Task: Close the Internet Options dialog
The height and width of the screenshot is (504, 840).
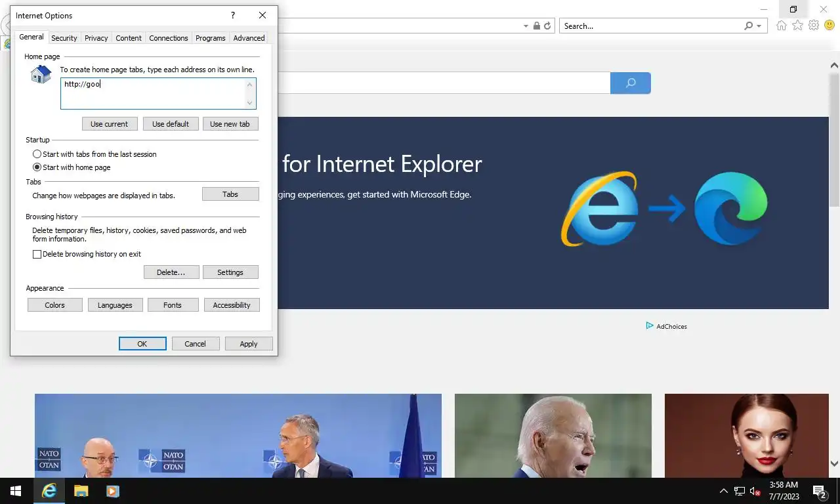Action: [262, 15]
